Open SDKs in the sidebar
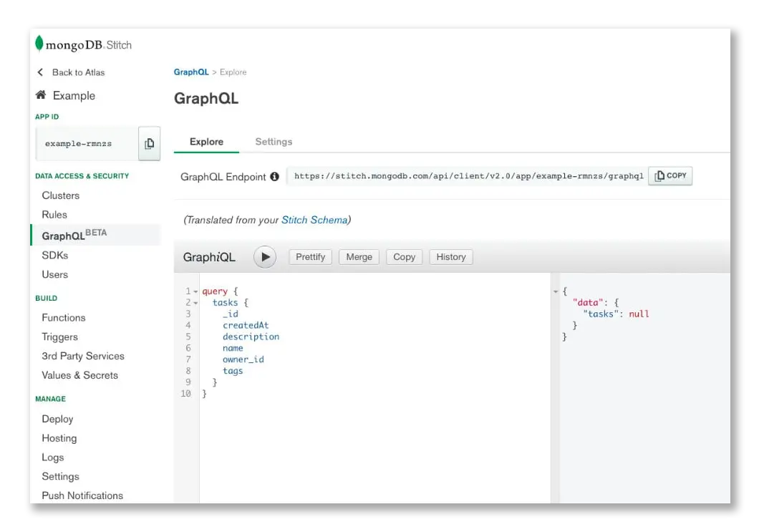 point(54,255)
